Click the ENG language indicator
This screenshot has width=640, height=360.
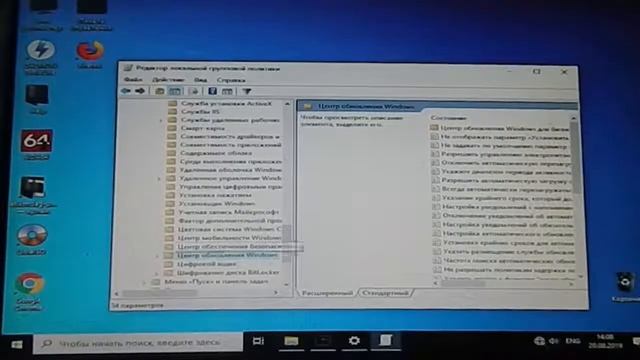[573, 341]
